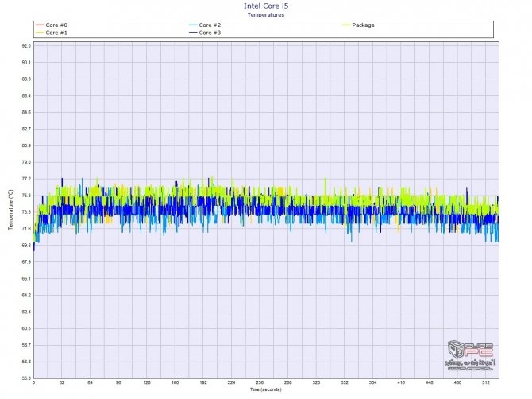Click the Time (seconds) axis label

tap(266, 389)
